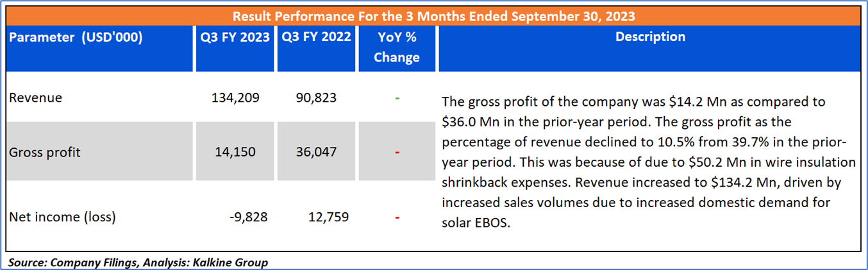
Task: Click the Description column header
Action: point(650,38)
